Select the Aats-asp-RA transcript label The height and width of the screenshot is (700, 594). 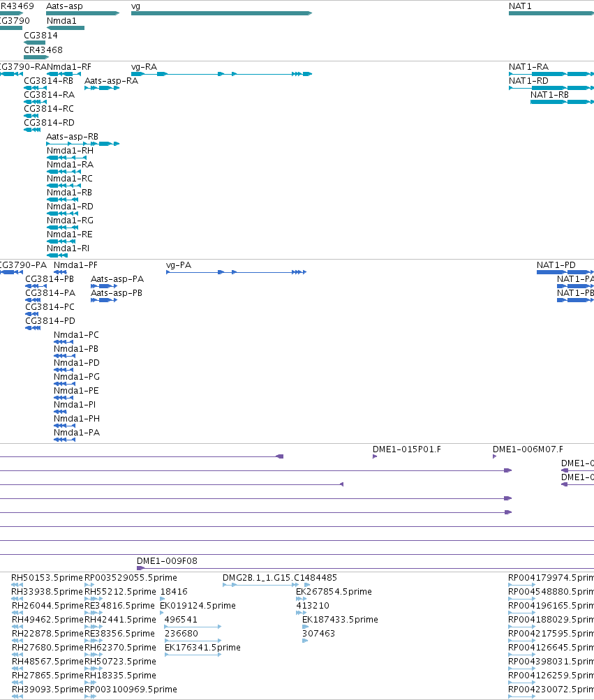click(111, 81)
